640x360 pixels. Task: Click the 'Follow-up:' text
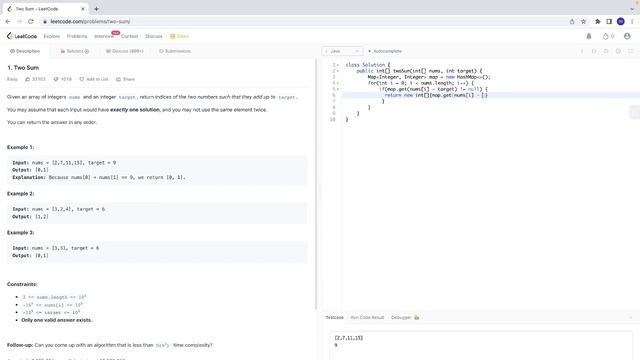coord(20,345)
